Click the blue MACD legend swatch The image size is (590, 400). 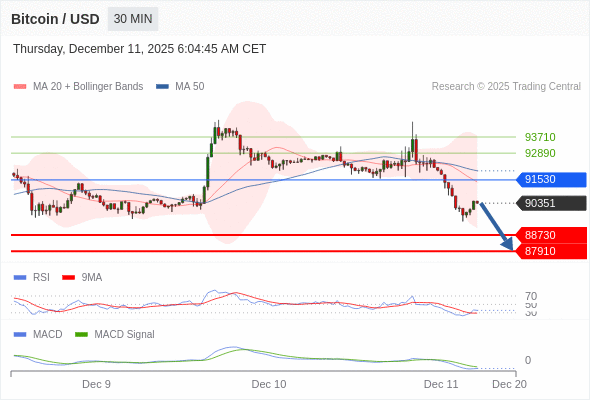point(20,335)
